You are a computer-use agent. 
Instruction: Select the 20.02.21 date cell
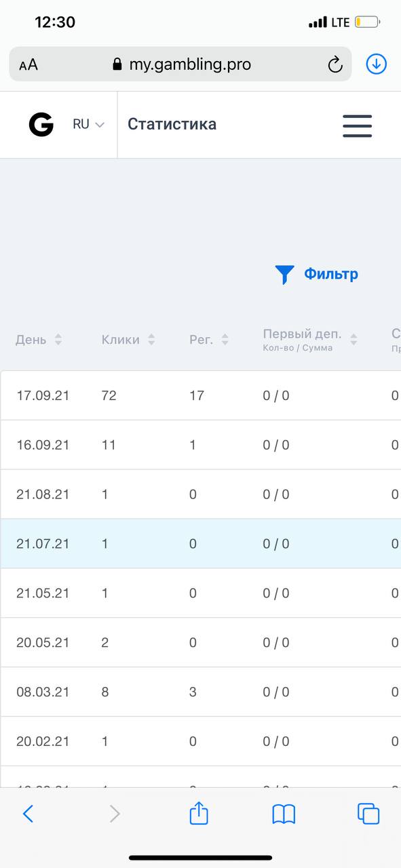coord(43,742)
